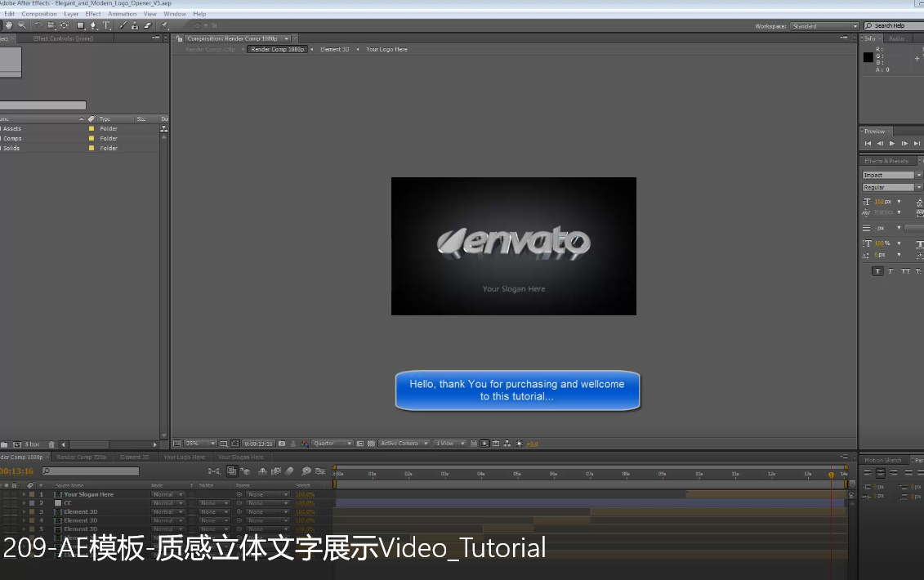Viewport: 924px width, 580px height.
Task: Select the Puppet Pin tool
Action: click(164, 25)
